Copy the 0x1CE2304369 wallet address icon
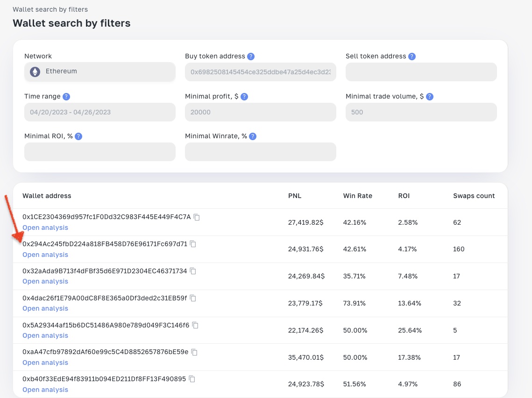Viewport: 532px width, 398px height. [x=197, y=217]
